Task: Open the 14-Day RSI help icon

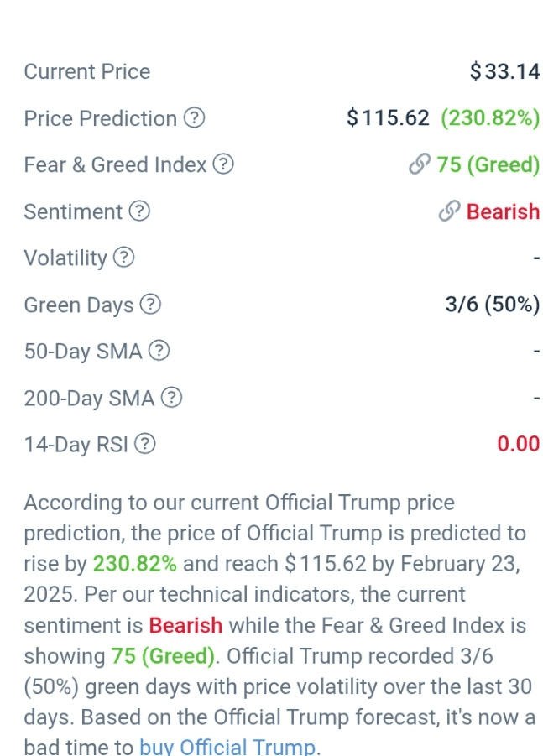Action: (144, 444)
